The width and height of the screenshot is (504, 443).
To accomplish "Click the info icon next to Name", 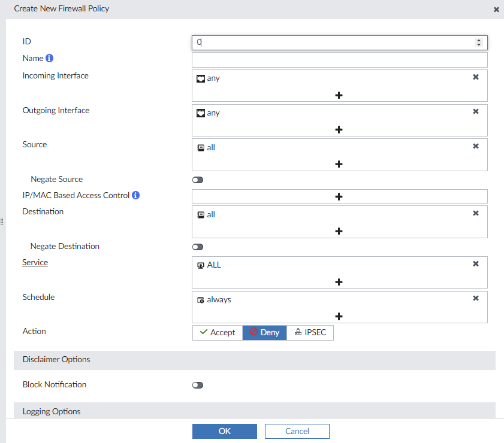I will [x=50, y=59].
